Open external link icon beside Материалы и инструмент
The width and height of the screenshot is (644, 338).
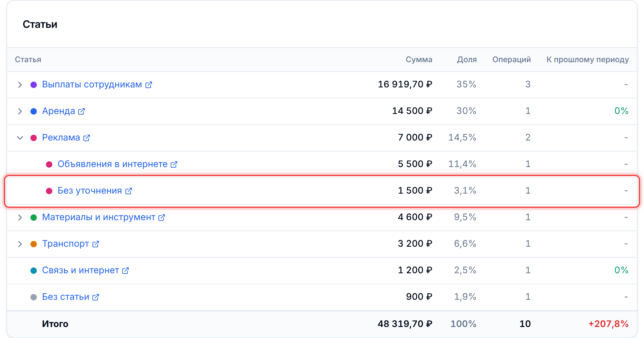pyautogui.click(x=162, y=218)
